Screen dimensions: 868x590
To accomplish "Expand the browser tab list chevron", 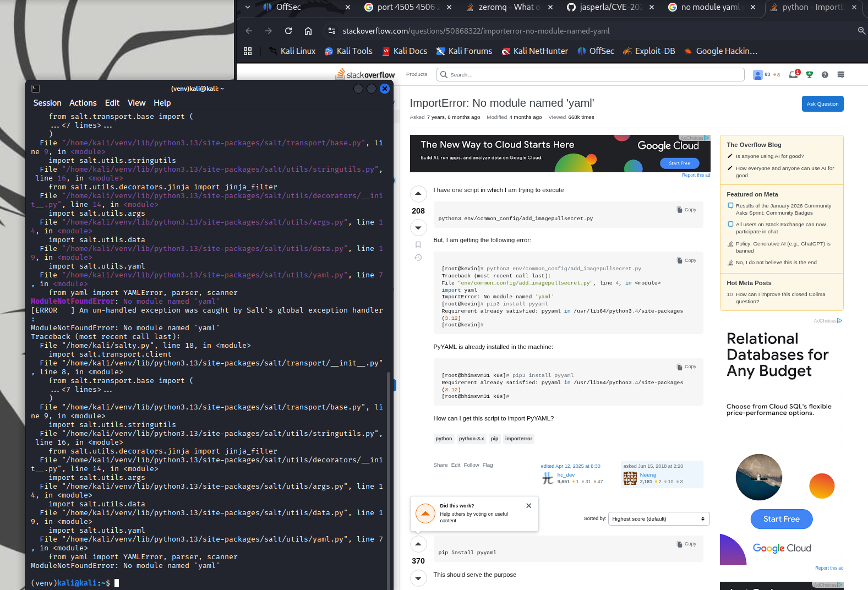I will pos(248,7).
